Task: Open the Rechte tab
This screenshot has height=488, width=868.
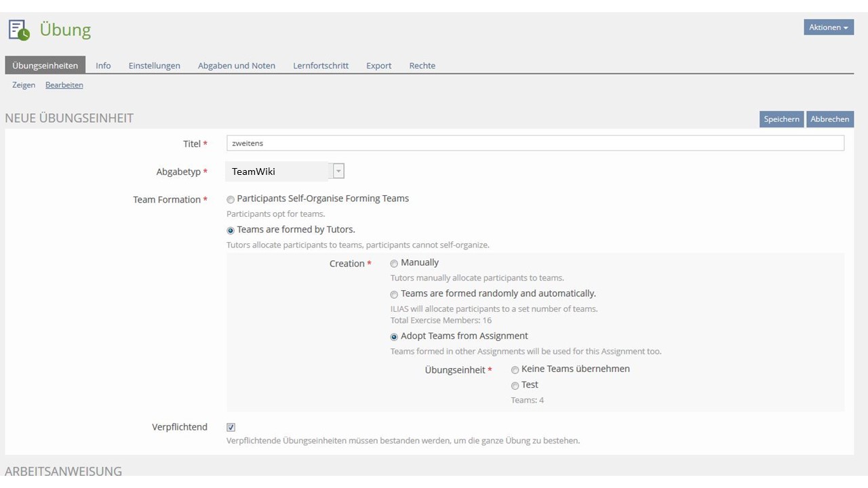Action: point(422,66)
